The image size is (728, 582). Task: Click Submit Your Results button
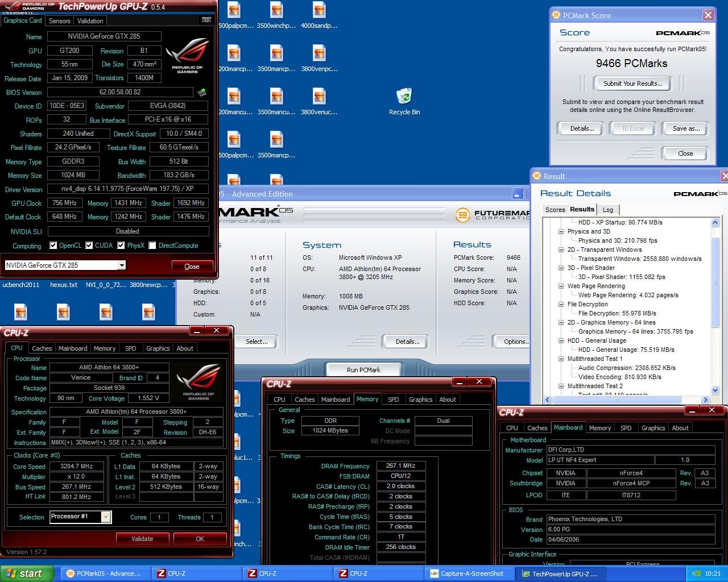coord(632,84)
